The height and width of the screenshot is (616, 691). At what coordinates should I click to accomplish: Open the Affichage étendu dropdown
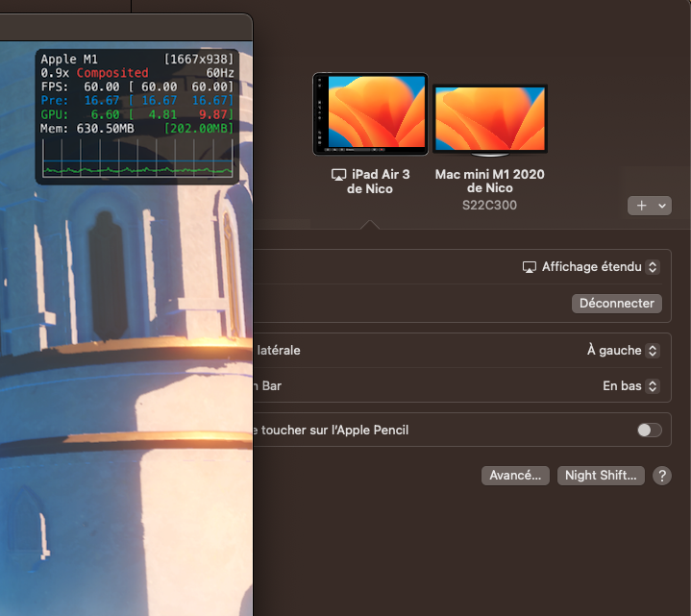coord(591,267)
